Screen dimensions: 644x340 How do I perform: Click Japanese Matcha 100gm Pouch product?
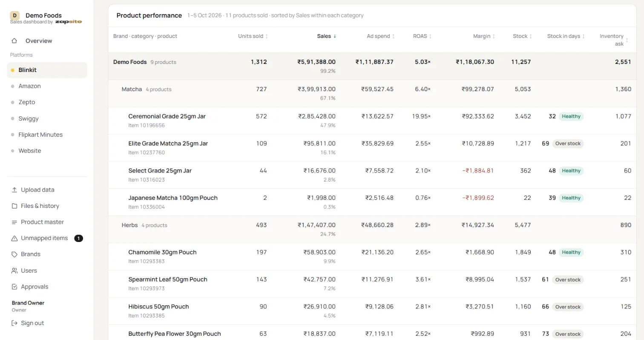[x=173, y=198]
